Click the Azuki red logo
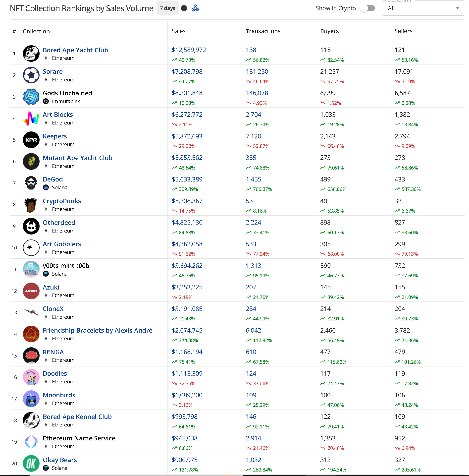Screen dimensions: 469x476 pos(31,291)
